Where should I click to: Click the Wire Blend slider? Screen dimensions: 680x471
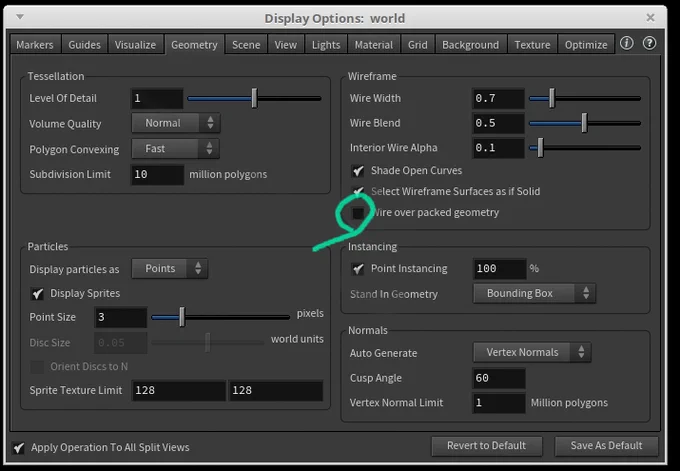point(585,123)
